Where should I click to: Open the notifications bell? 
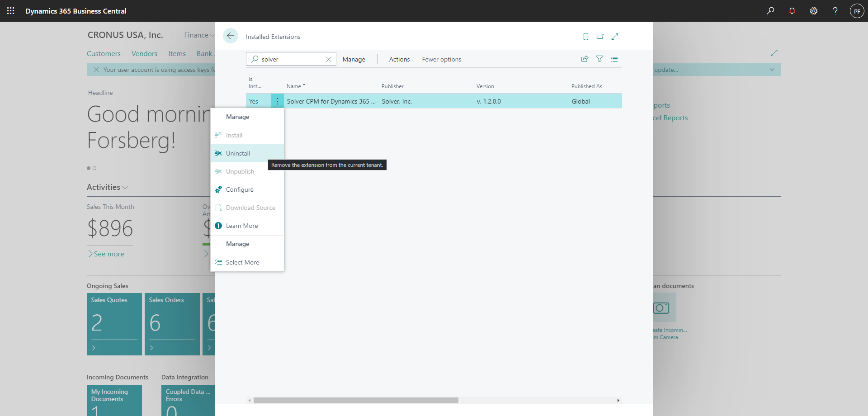[x=792, y=11]
